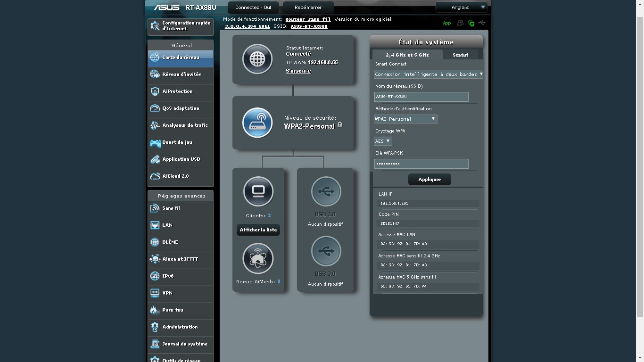Click the lower USB 3.0 port icon

tap(326, 251)
